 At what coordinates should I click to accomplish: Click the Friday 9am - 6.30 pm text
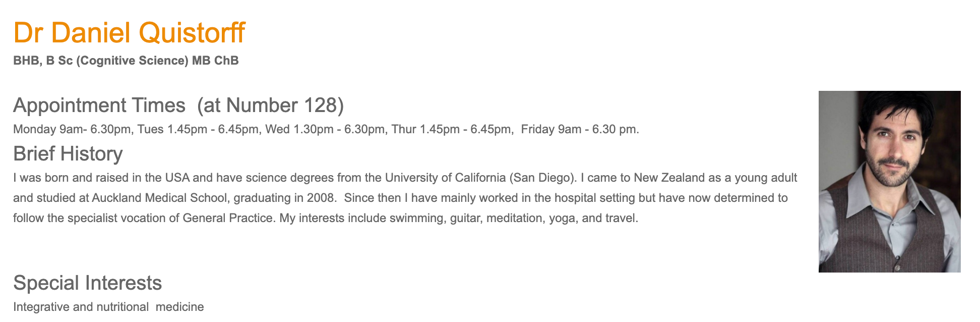580,129
